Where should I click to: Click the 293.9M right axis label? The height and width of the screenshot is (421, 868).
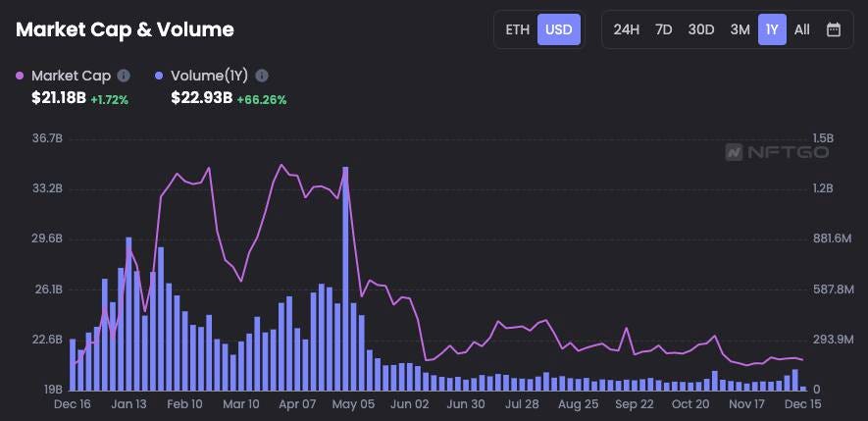832,340
